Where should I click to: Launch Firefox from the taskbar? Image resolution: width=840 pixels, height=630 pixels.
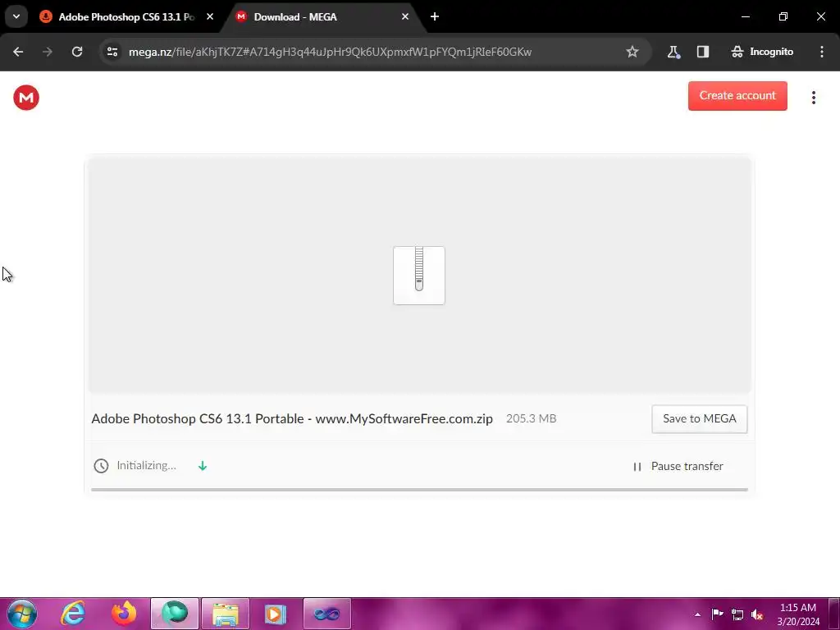click(x=124, y=614)
